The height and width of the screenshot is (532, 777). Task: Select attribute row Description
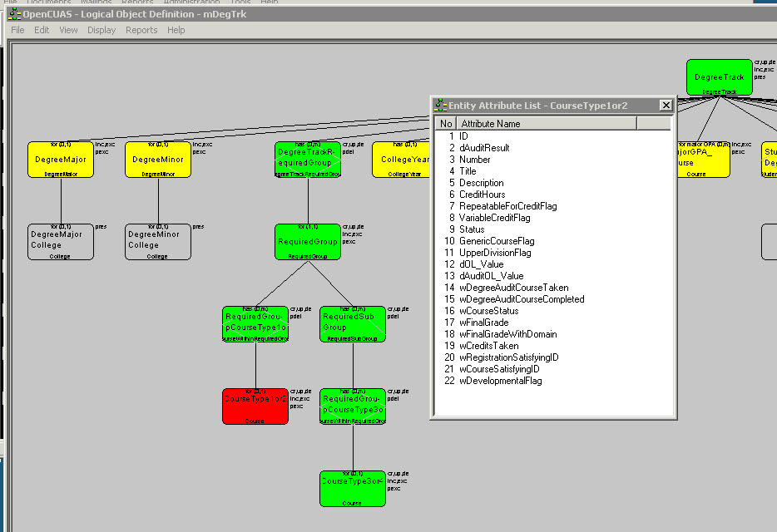553,183
